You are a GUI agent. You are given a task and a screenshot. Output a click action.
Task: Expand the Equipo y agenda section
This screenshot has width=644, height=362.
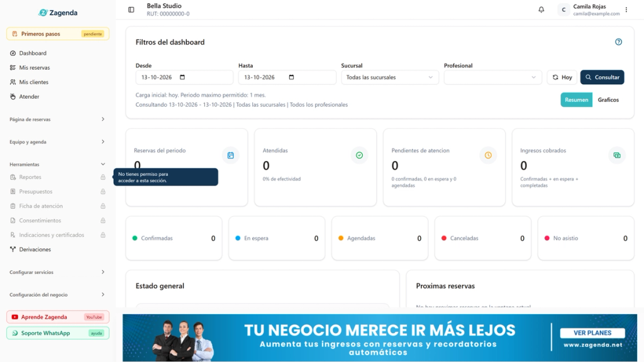(57, 142)
